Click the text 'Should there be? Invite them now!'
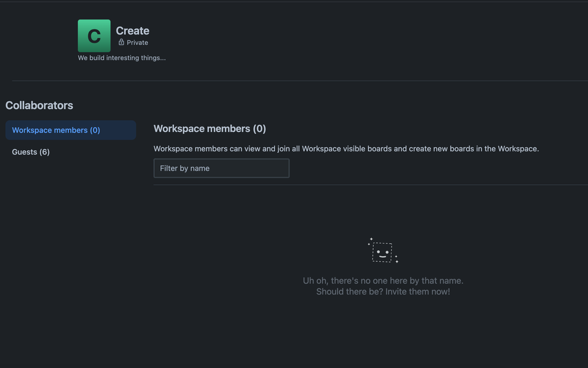 pyautogui.click(x=383, y=291)
